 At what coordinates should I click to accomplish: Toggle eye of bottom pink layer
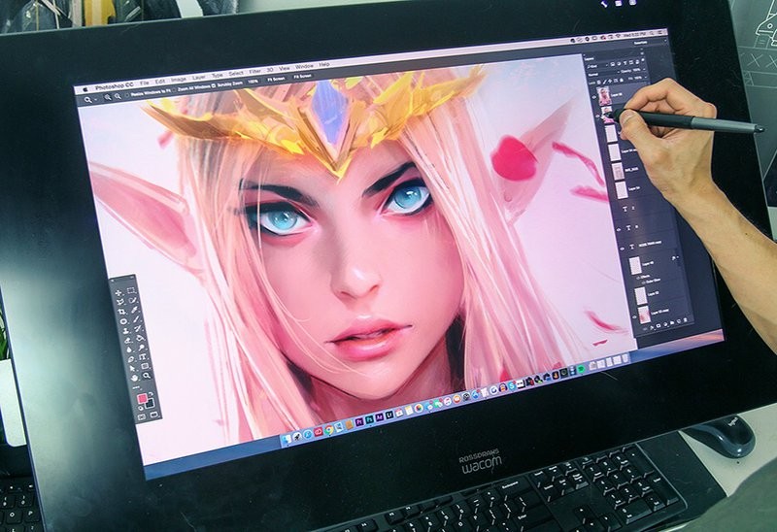click(x=634, y=316)
